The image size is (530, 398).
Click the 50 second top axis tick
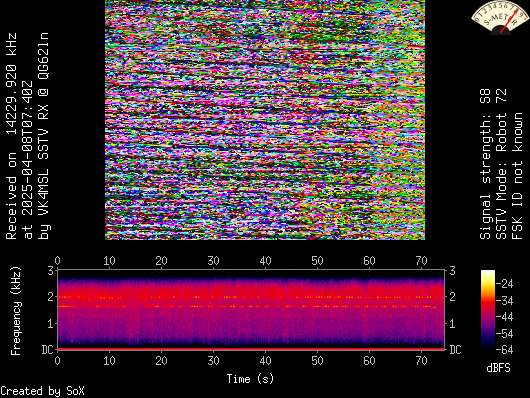pos(317,261)
